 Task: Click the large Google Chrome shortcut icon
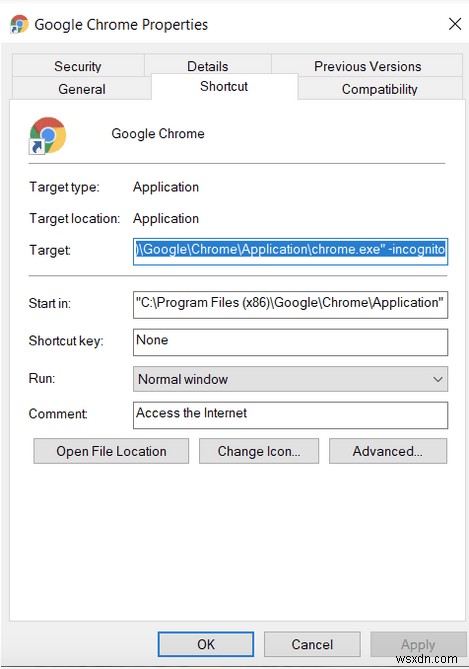(x=47, y=136)
